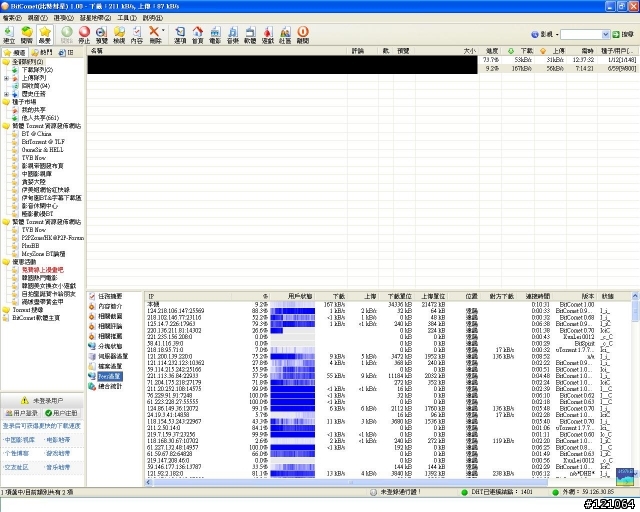The width and height of the screenshot is (640, 512).
Task: Click the 音樂 music toolbar icon
Action: [x=233, y=35]
